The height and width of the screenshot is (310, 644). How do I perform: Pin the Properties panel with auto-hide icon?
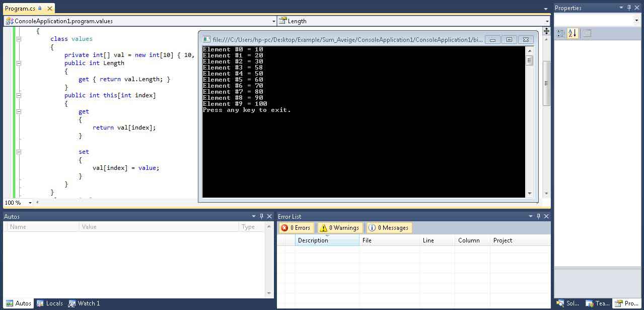629,8
